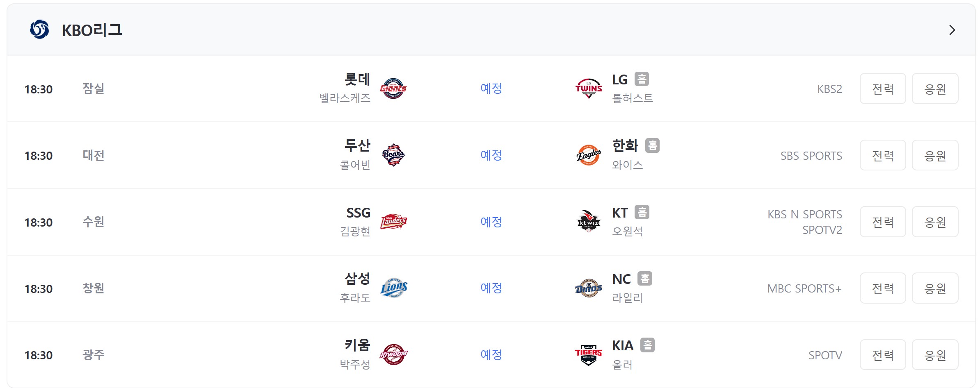Select the LG Twins team logo
This screenshot has width=980, height=388.
click(x=589, y=88)
